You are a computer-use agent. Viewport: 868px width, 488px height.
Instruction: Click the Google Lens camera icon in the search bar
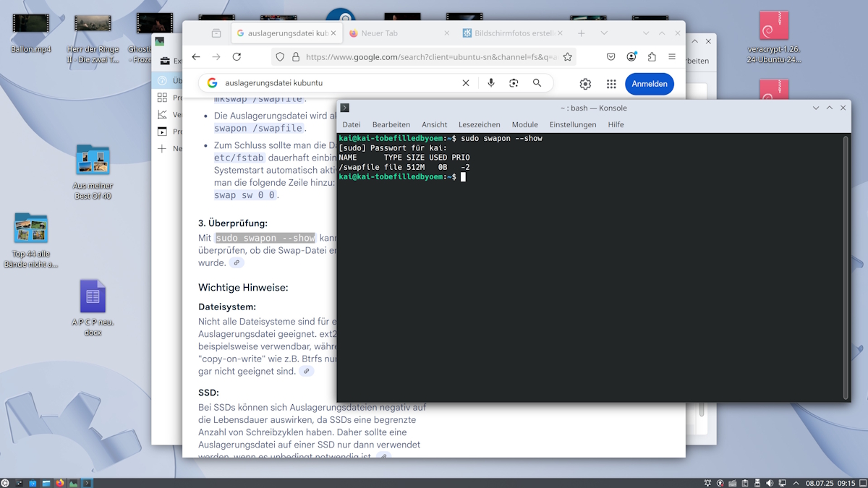(514, 84)
